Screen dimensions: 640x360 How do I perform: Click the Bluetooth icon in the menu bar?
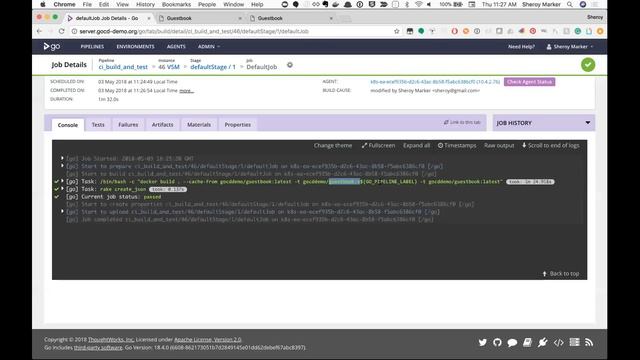407,4
